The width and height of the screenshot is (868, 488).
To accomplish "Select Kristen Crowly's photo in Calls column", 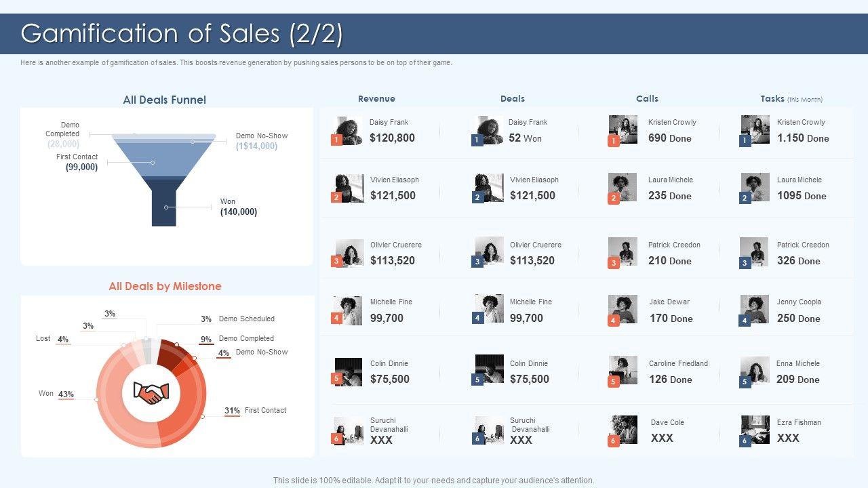I will 624,129.
